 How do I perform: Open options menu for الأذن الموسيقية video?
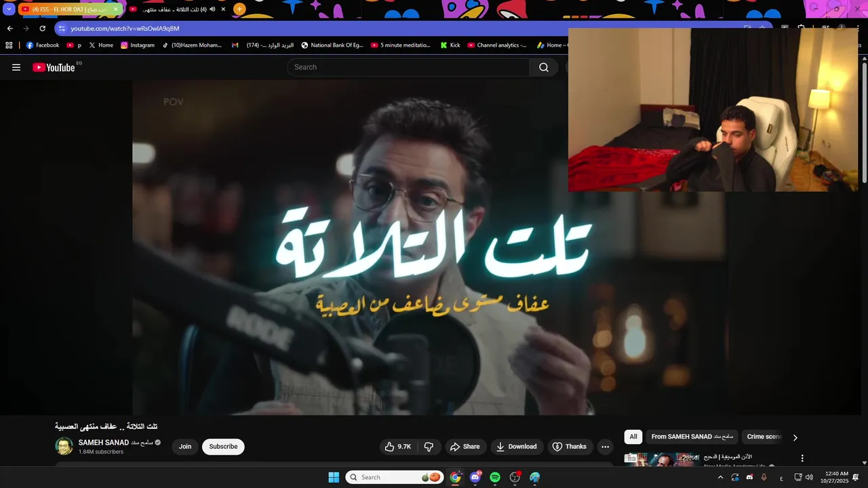point(802,458)
